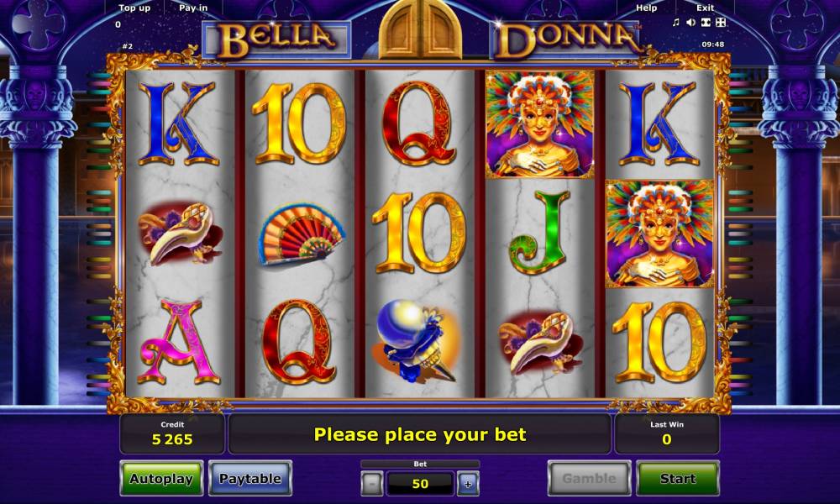The image size is (840, 504).
Task: Mute sound with the speaker icon
Action: [690, 22]
